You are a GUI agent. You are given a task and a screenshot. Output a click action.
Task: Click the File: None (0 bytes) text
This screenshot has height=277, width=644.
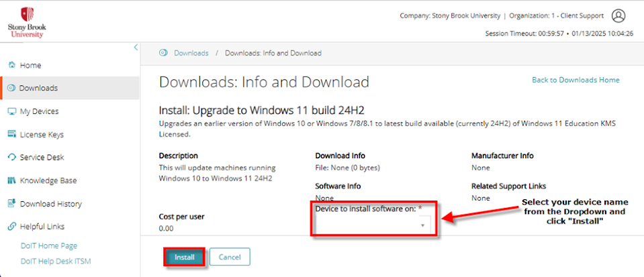[347, 168]
